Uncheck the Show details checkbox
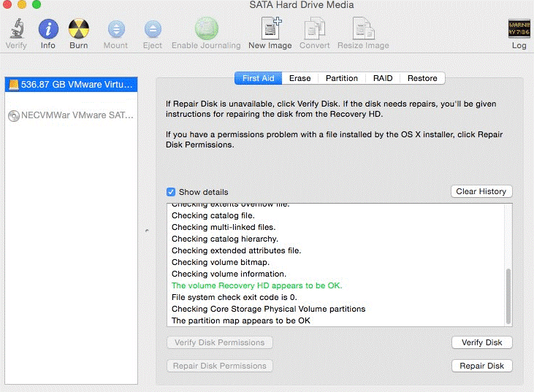 coord(171,192)
